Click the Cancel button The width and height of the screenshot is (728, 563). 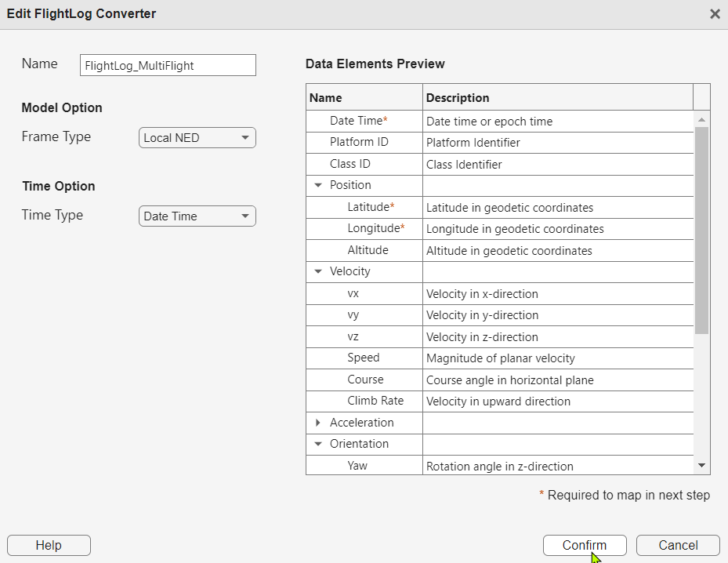pyautogui.click(x=677, y=546)
